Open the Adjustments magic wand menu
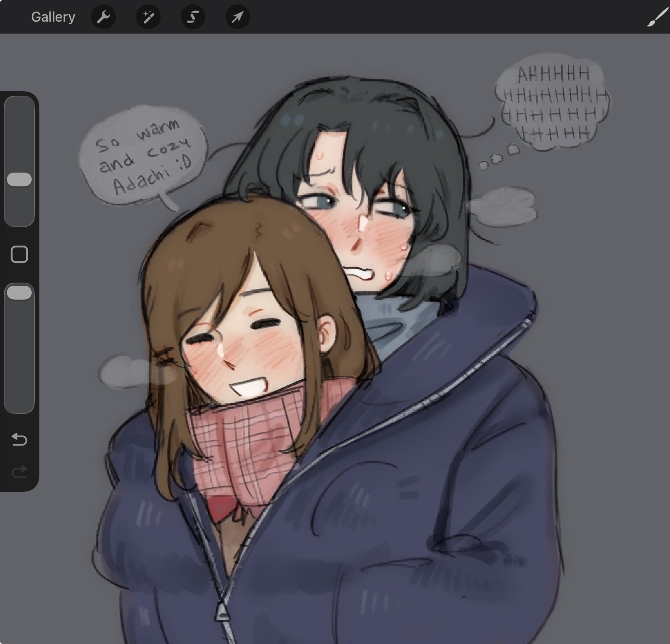 (148, 17)
